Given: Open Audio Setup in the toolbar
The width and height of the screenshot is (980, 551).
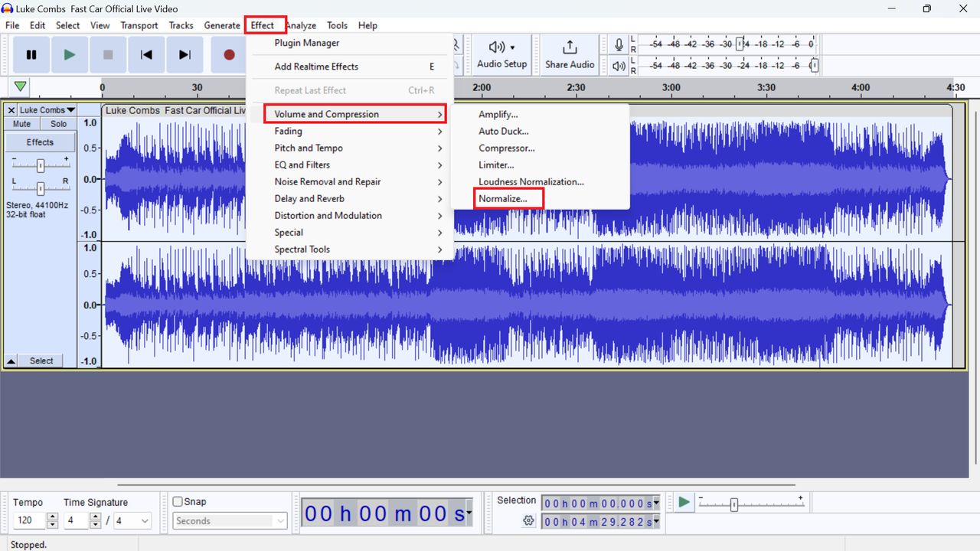Looking at the screenshot, I should pos(501,54).
